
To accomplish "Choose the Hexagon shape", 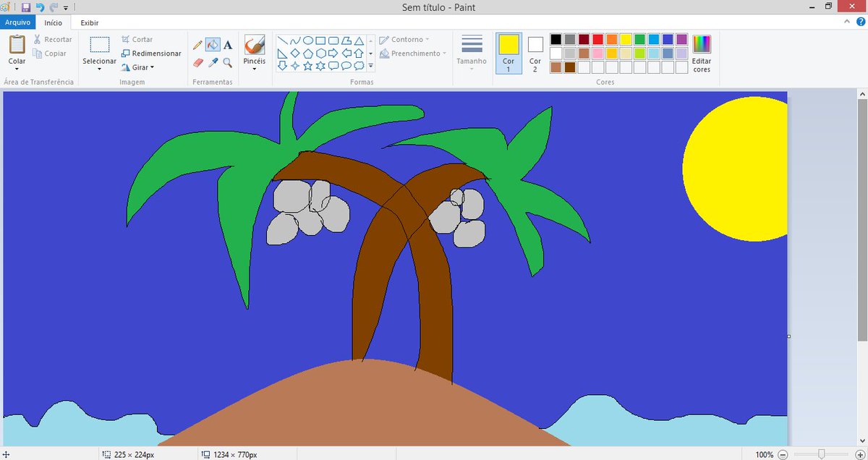I will click(320, 53).
